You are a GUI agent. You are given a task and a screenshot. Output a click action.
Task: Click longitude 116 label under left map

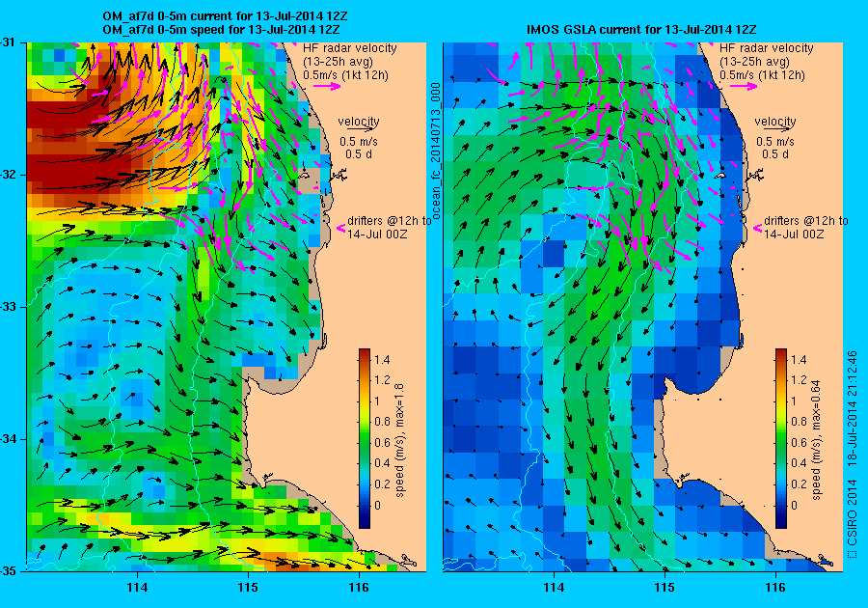coord(359,588)
